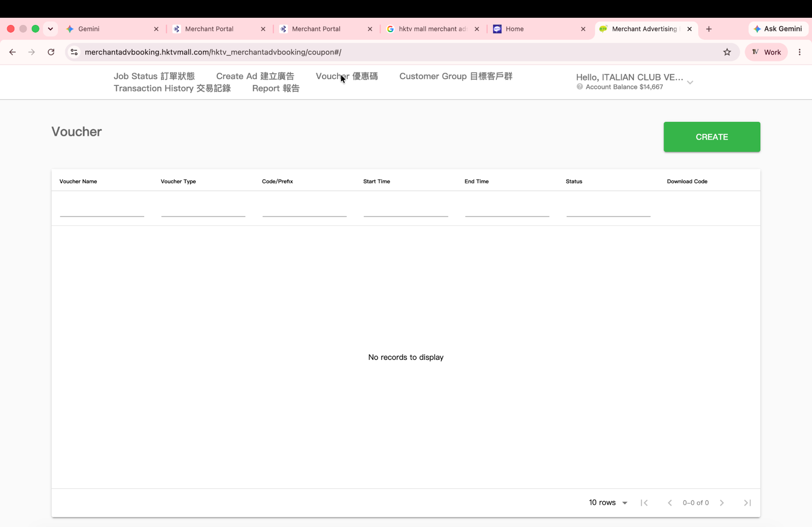Click the Download Code column header
The image size is (812, 527).
click(x=687, y=181)
